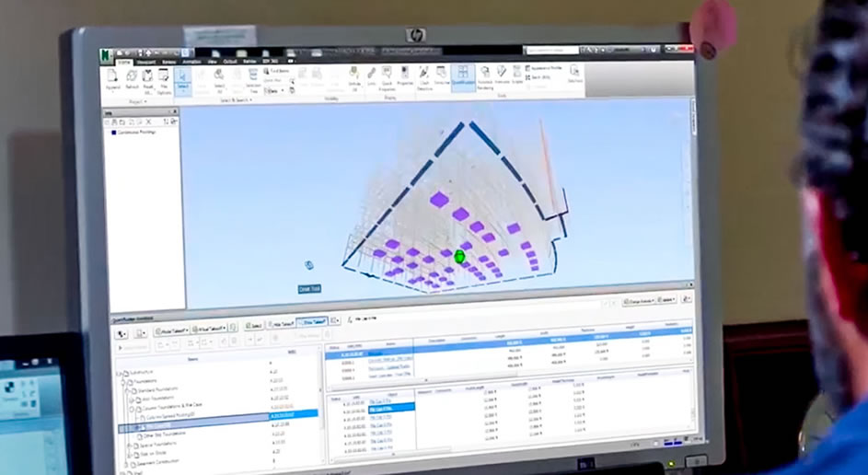This screenshot has height=475, width=868.
Task: Close the Sets panel
Action: [175, 111]
